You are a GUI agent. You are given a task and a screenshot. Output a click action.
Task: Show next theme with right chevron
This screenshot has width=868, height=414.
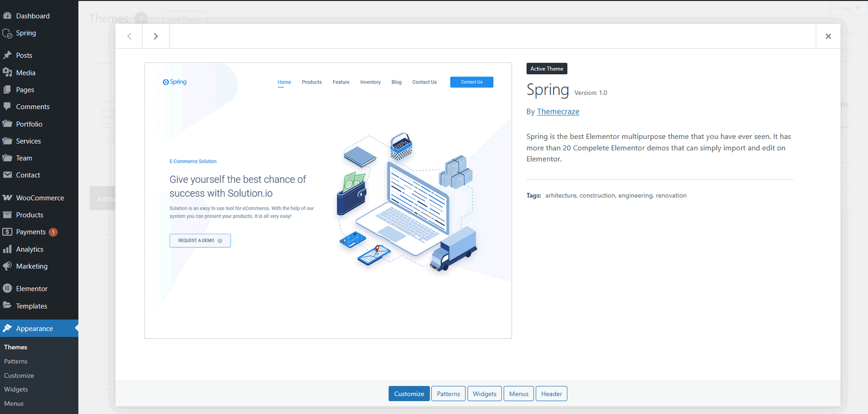tap(156, 36)
